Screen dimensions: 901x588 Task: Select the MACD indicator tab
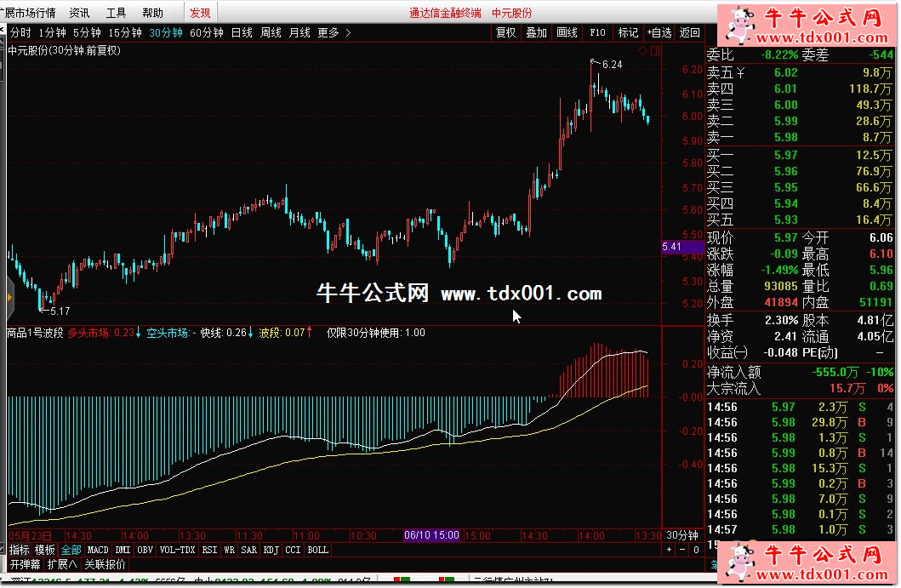(x=98, y=551)
